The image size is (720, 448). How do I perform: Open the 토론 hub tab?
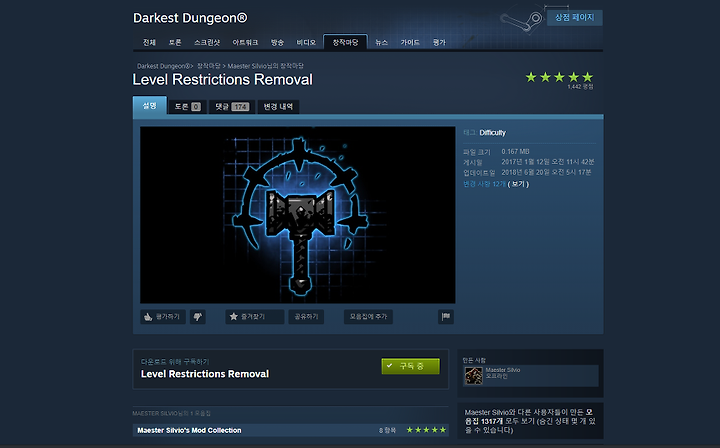pyautogui.click(x=175, y=42)
